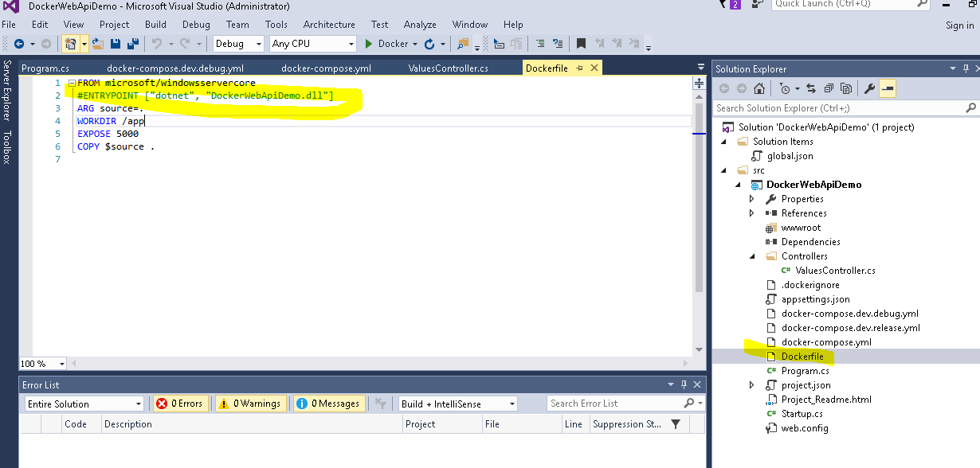
Task: Expand the Properties node in Solution Explorer
Action: (751, 199)
